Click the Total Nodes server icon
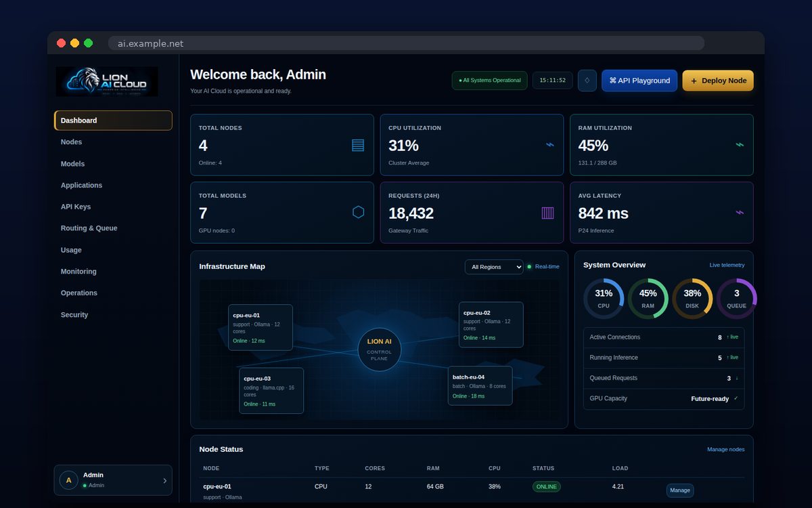812x508 pixels. [358, 145]
